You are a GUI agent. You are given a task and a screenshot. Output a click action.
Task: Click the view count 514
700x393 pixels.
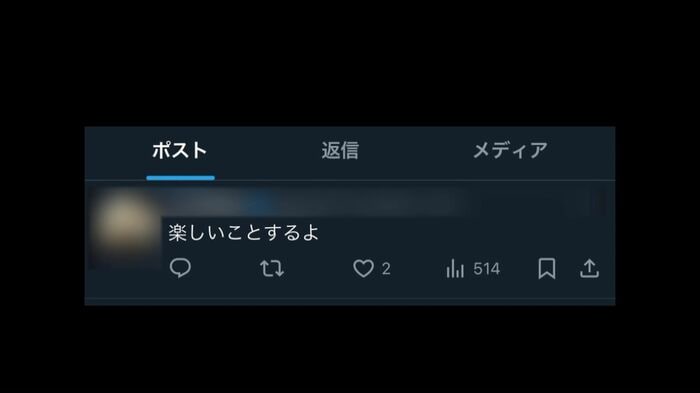pos(487,269)
